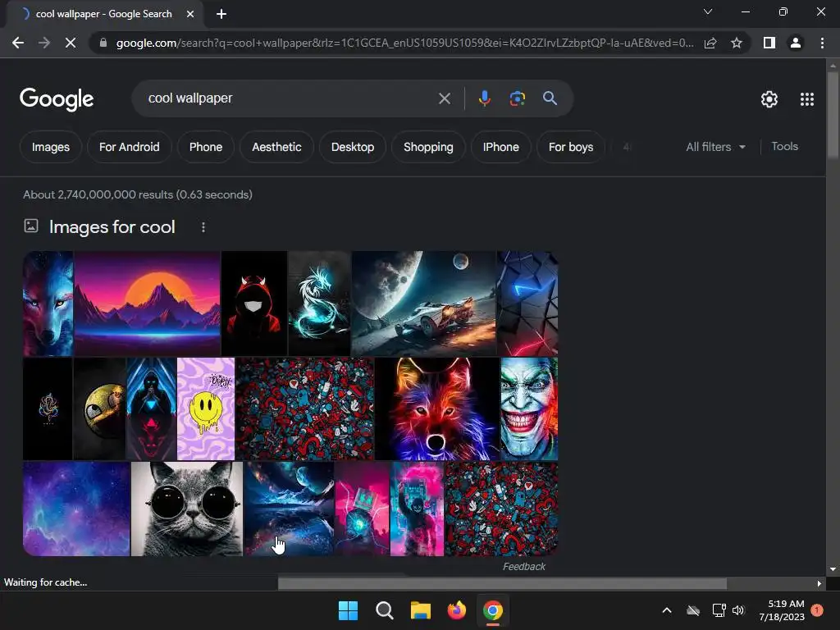
Task: Toggle the Chrome side panel icon
Action: point(769,43)
